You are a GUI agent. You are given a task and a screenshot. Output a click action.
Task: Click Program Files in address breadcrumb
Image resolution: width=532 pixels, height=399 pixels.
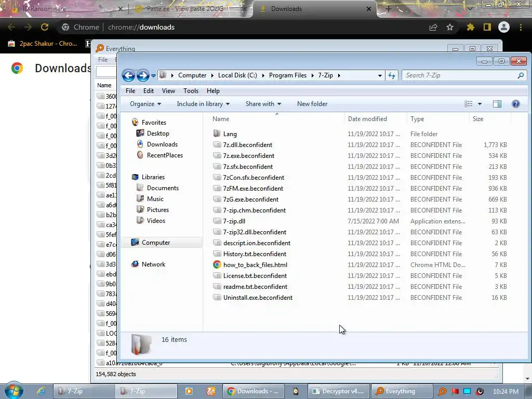point(288,75)
